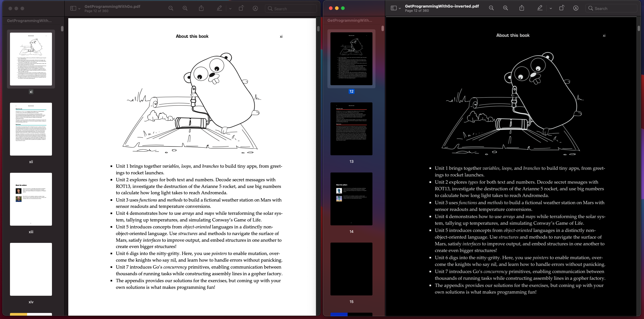Focus Search field in inverted PDF window
The height and width of the screenshot is (319, 644).
pyautogui.click(x=611, y=8)
